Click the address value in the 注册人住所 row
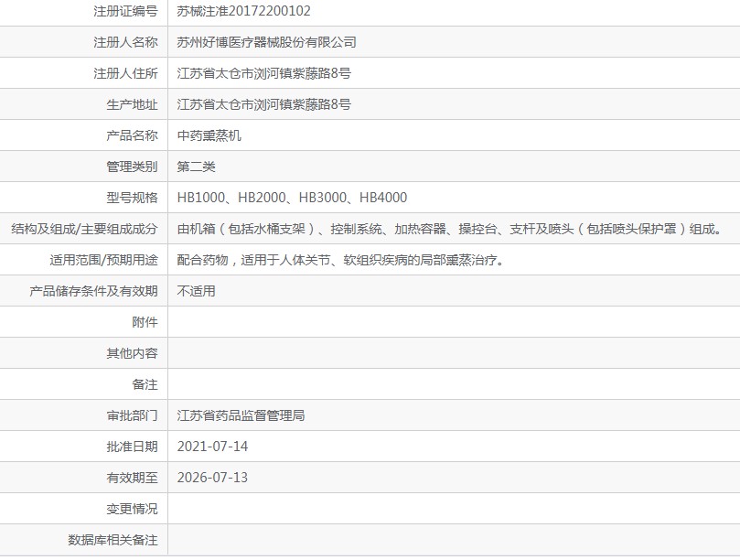This screenshot has width=740, height=560. pos(263,73)
